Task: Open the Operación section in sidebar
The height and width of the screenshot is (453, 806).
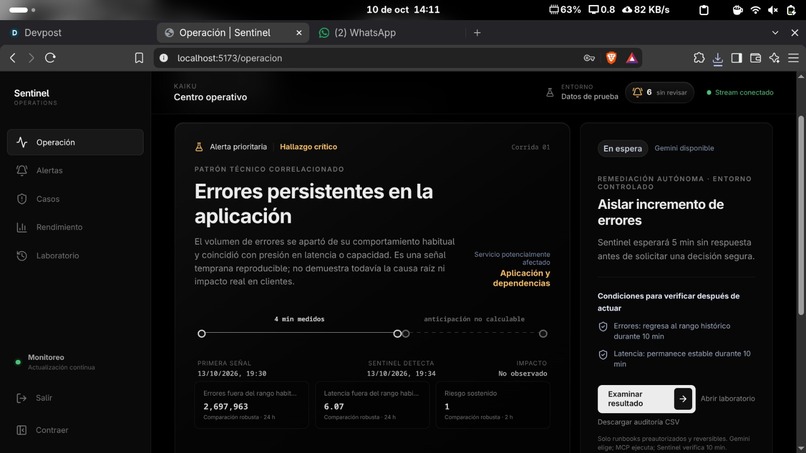Action: (75, 142)
